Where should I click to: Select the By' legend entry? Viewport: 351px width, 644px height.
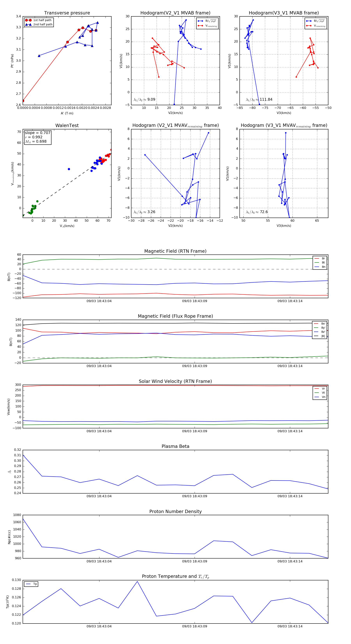(x=320, y=328)
